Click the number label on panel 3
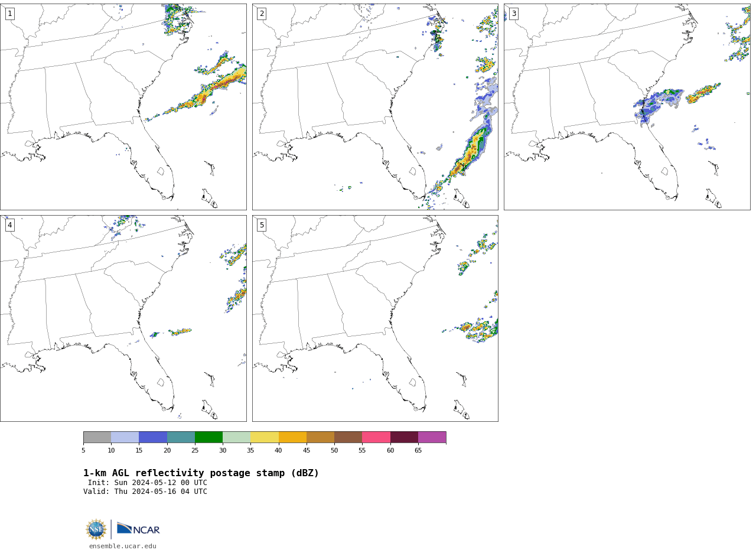Viewport: 756px width, 553px height. click(x=513, y=14)
